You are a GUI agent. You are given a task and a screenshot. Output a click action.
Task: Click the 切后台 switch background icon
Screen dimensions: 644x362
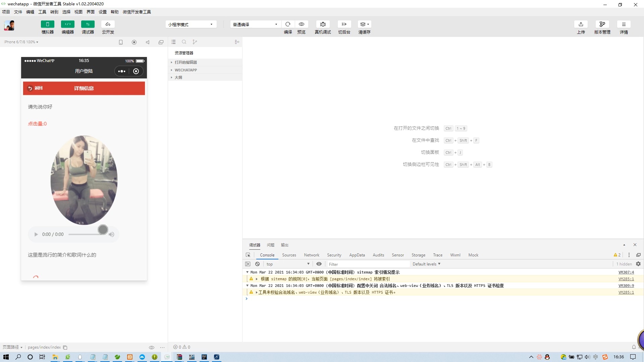point(344,24)
